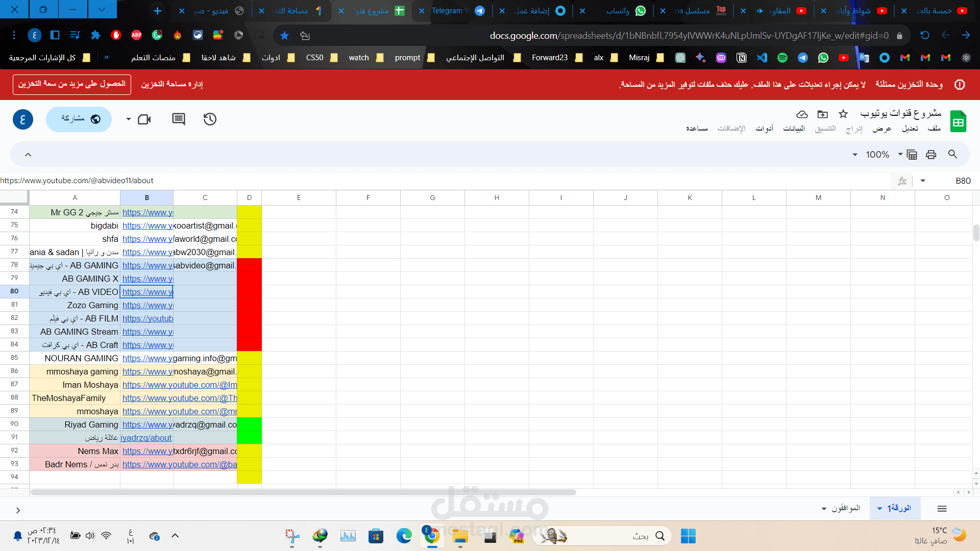Click the search menus magnifier icon
The height and width of the screenshot is (551, 980).
tap(952, 154)
